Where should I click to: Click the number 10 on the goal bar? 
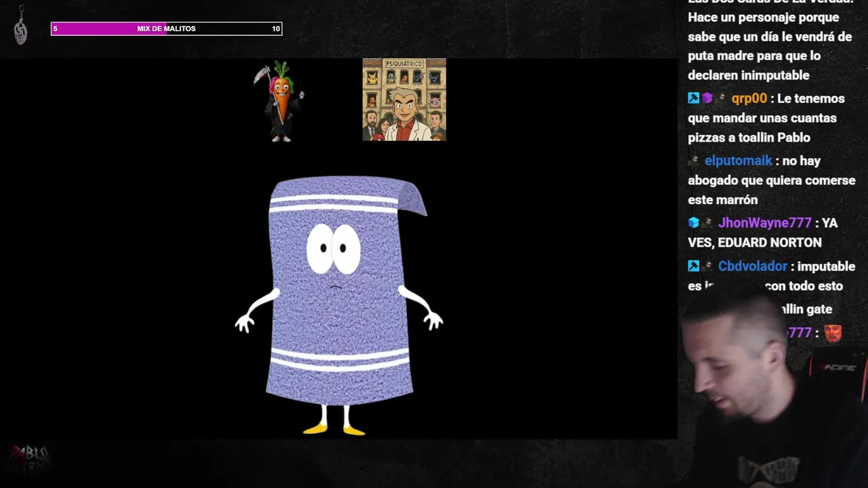coord(275,28)
